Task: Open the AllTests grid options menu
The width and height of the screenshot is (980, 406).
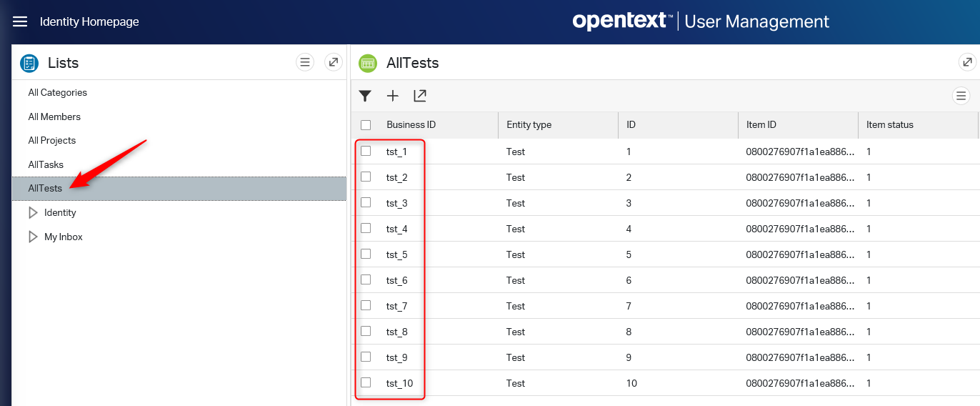Action: point(961,96)
